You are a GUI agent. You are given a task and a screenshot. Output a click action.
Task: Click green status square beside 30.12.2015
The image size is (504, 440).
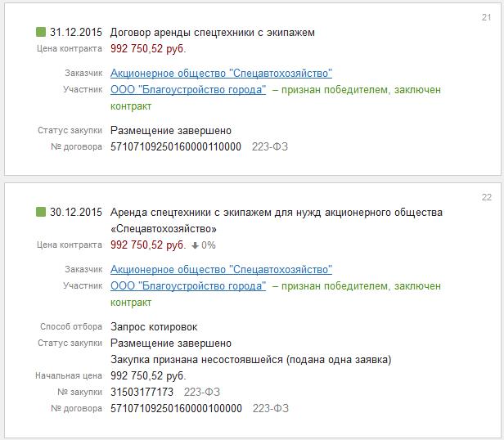[42, 213]
